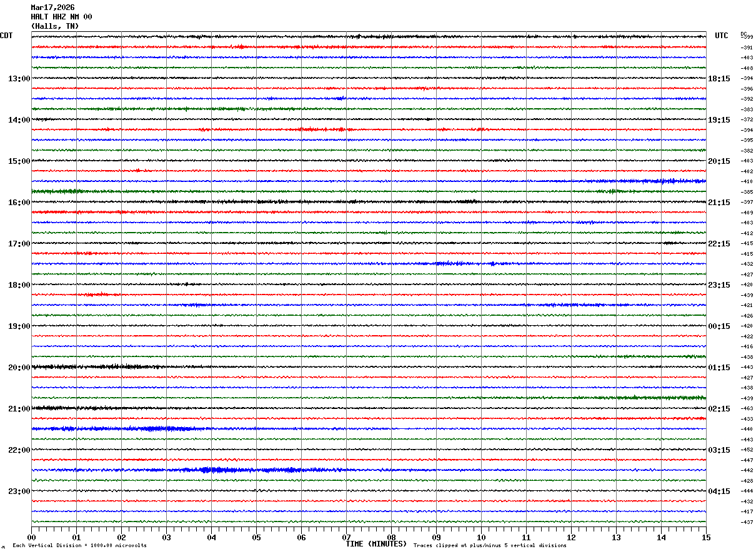Click the minute-axis tick label '11'

click(x=526, y=538)
